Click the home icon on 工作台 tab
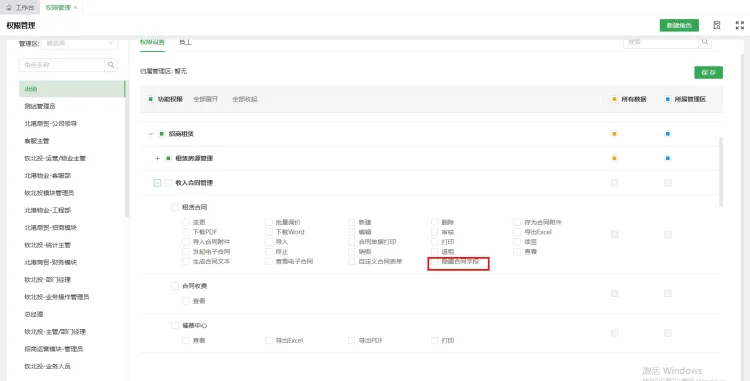Image resolution: width=750 pixels, height=381 pixels. tap(9, 8)
